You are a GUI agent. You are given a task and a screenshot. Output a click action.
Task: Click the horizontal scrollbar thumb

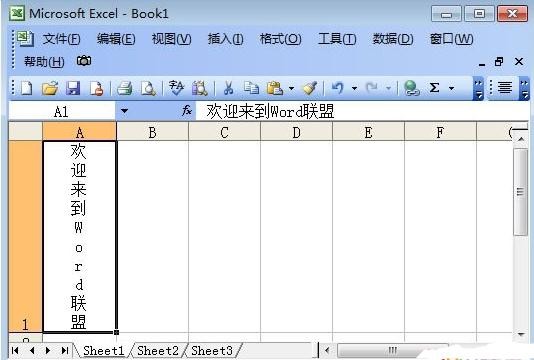tap(392, 350)
